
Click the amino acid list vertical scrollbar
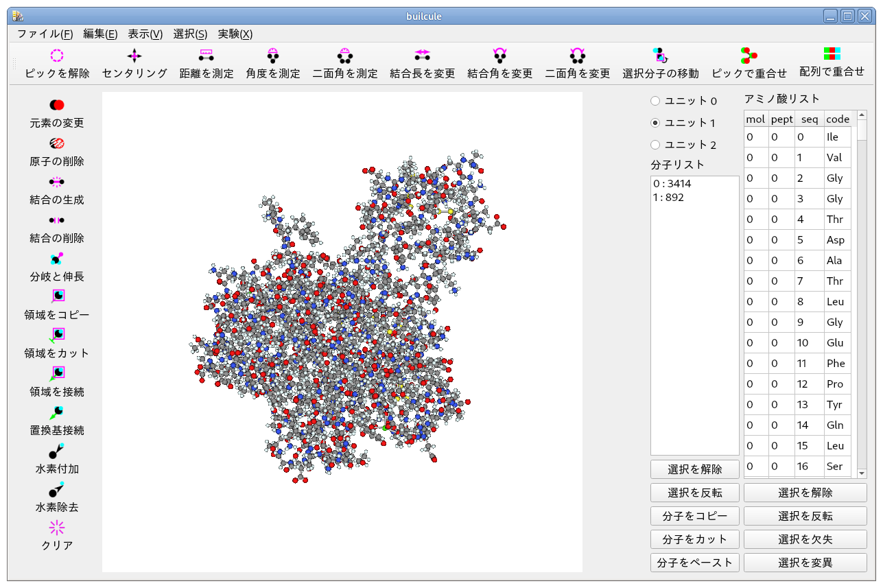tap(862, 295)
